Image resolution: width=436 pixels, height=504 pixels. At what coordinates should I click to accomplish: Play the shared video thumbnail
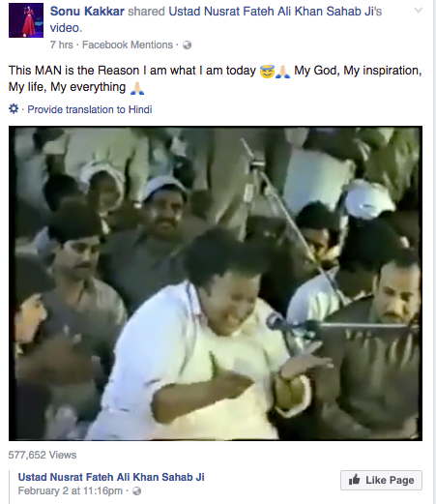216,283
